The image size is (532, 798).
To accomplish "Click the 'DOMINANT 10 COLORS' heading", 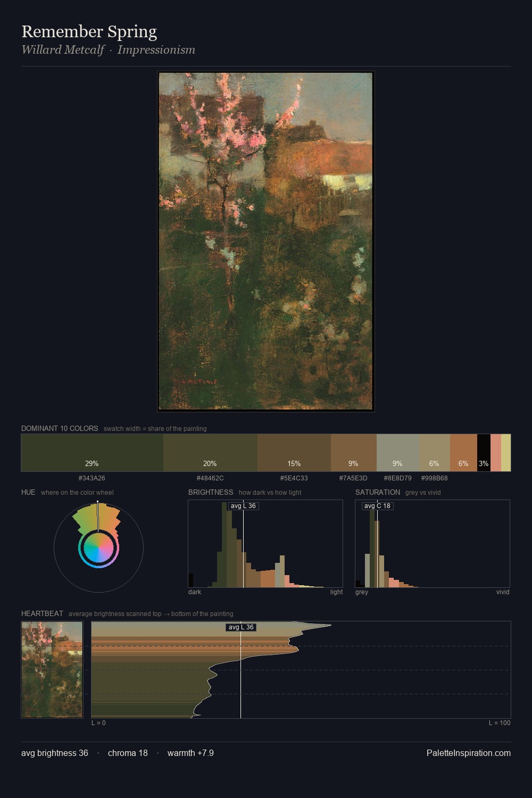I will click(x=60, y=428).
